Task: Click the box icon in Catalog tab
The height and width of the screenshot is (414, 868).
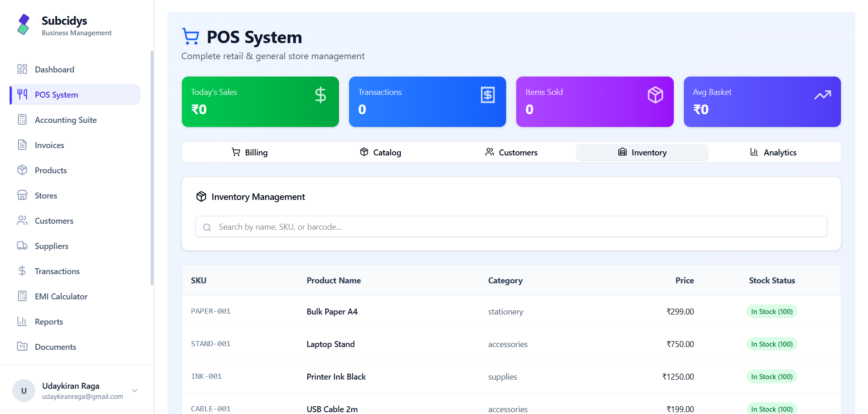Action: point(364,152)
